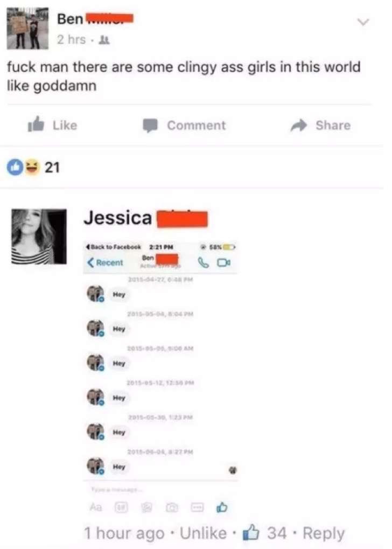
Task: Start voice call via phone icon
Action: [x=202, y=262]
